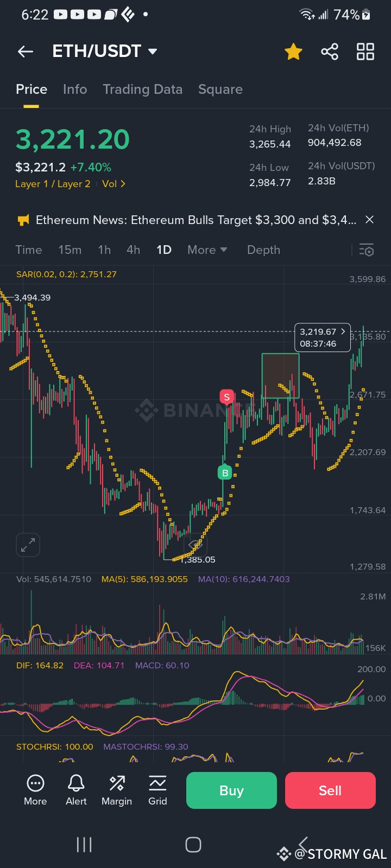Open the Trading Data tab
This screenshot has width=391, height=868.
pyautogui.click(x=143, y=90)
